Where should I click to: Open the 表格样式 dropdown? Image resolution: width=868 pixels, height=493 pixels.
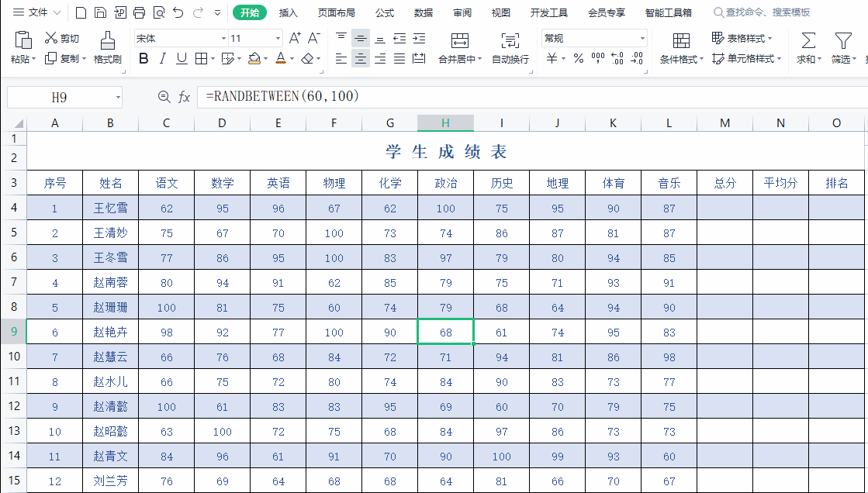(742, 38)
